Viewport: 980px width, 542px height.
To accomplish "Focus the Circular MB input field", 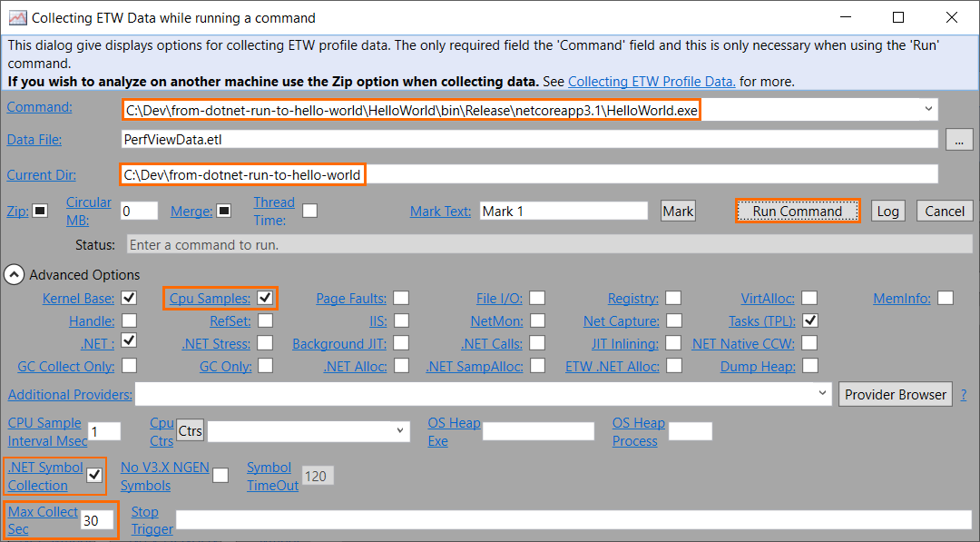I will tap(140, 211).
